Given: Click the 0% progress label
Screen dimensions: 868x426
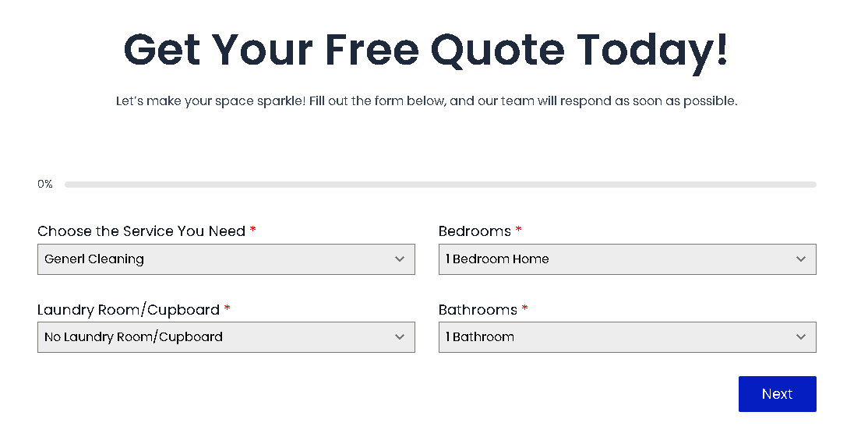Looking at the screenshot, I should click(45, 185).
